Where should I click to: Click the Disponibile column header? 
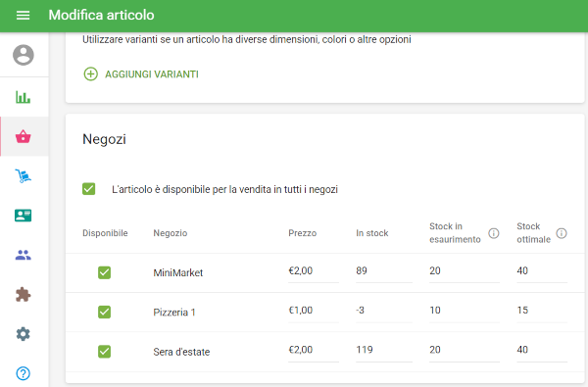tap(105, 233)
